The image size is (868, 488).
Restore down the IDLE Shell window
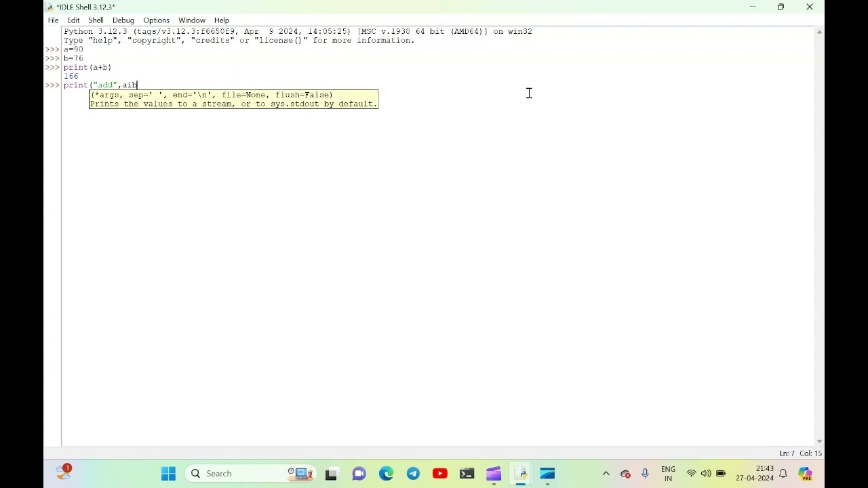click(x=781, y=7)
